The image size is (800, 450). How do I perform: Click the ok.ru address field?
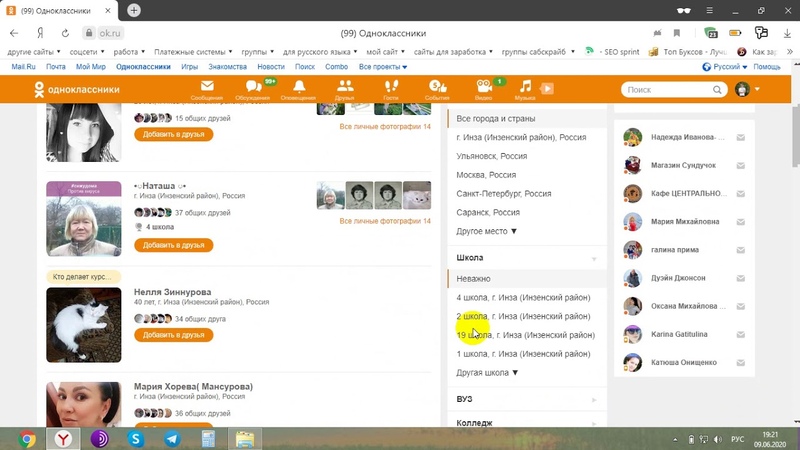[110, 33]
